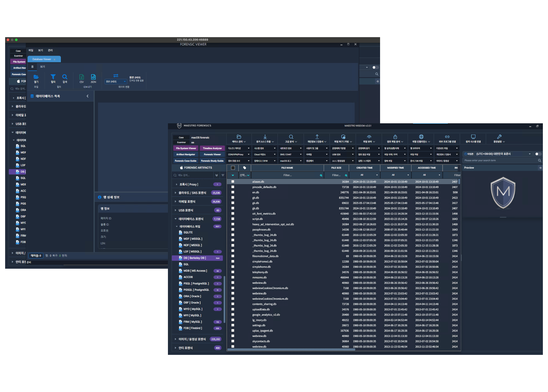Open 파일 복구 카빙 shield icon menu
The width and height of the screenshot is (548, 392).
coord(343,137)
